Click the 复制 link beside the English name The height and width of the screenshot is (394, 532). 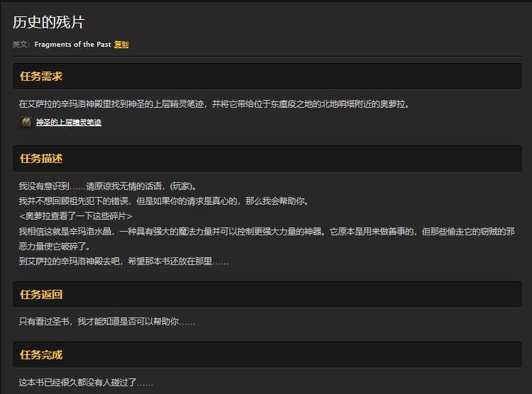121,44
